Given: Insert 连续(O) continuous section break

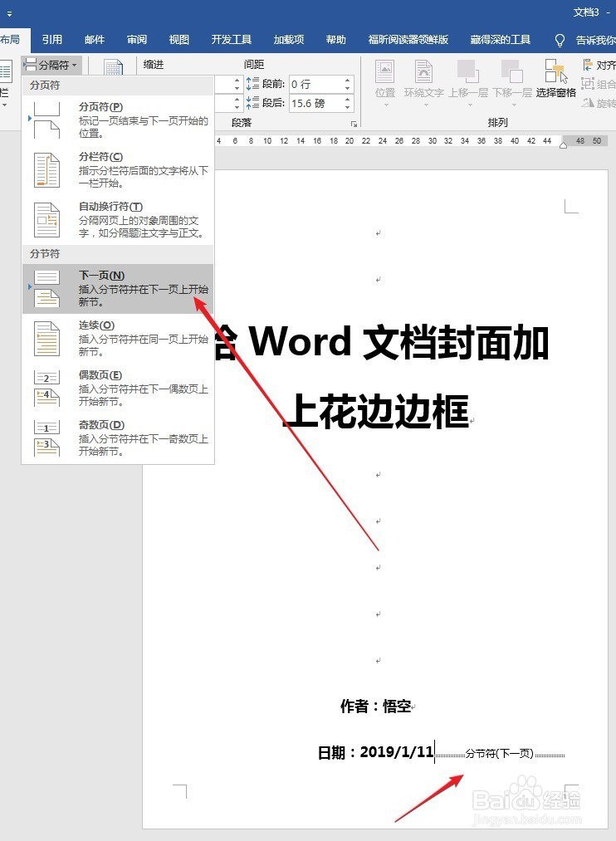Looking at the screenshot, I should pos(118,338).
